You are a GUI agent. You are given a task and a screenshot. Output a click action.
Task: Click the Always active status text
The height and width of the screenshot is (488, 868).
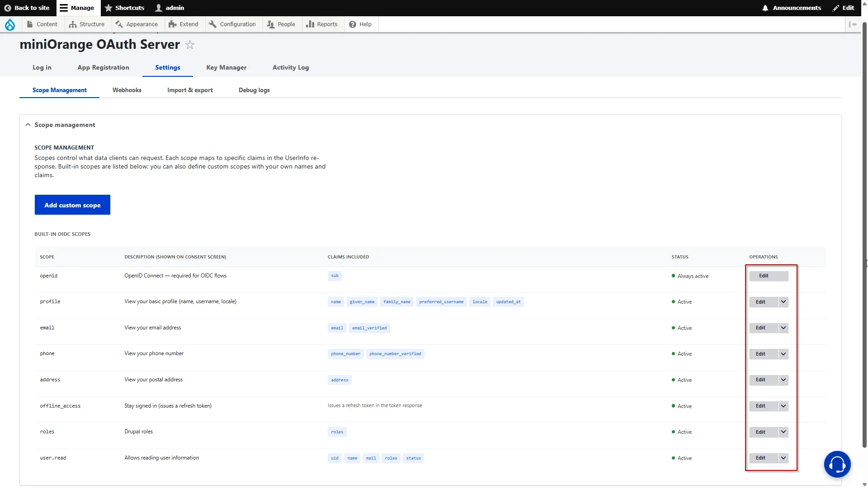click(x=693, y=276)
